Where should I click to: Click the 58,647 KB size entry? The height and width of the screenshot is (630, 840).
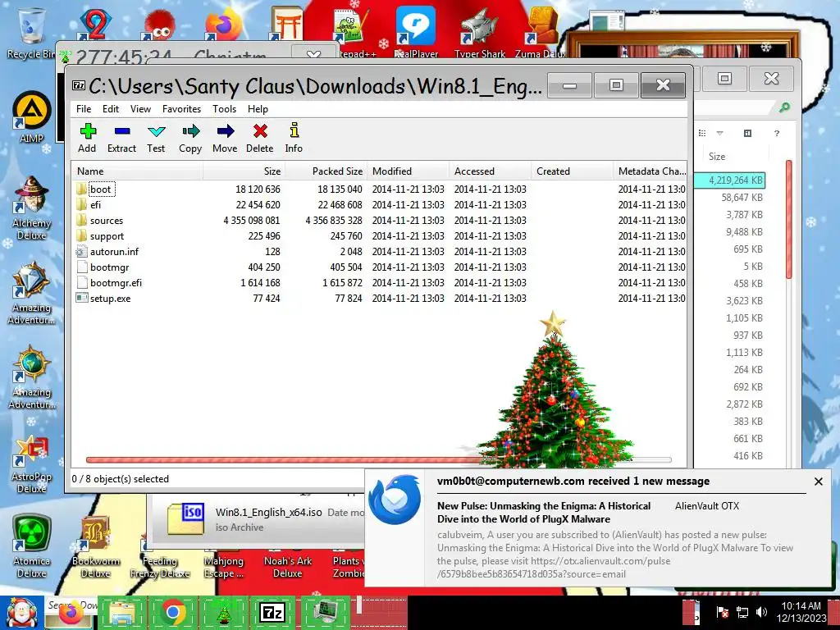(742, 198)
